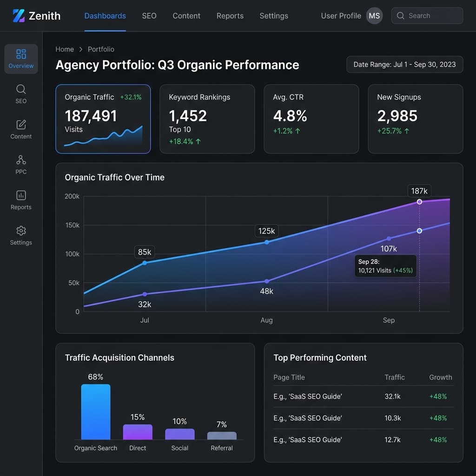Click the Social 10% bar

[180, 434]
